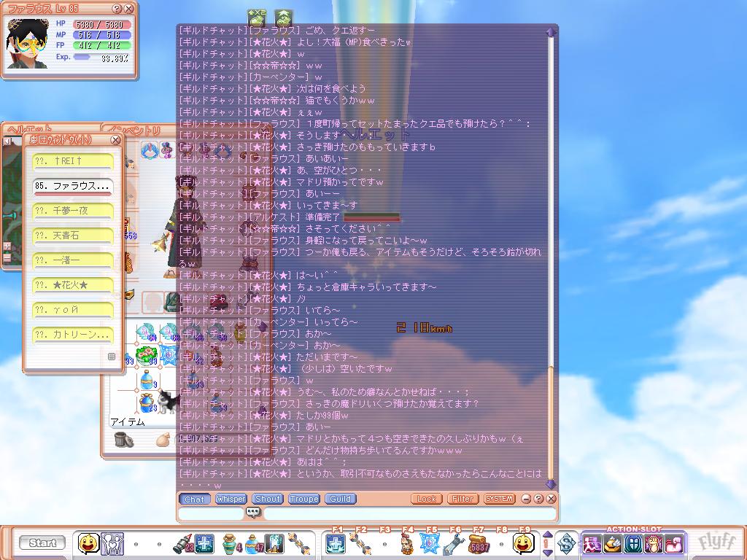Use the F6 hammer tool slot

click(454, 544)
